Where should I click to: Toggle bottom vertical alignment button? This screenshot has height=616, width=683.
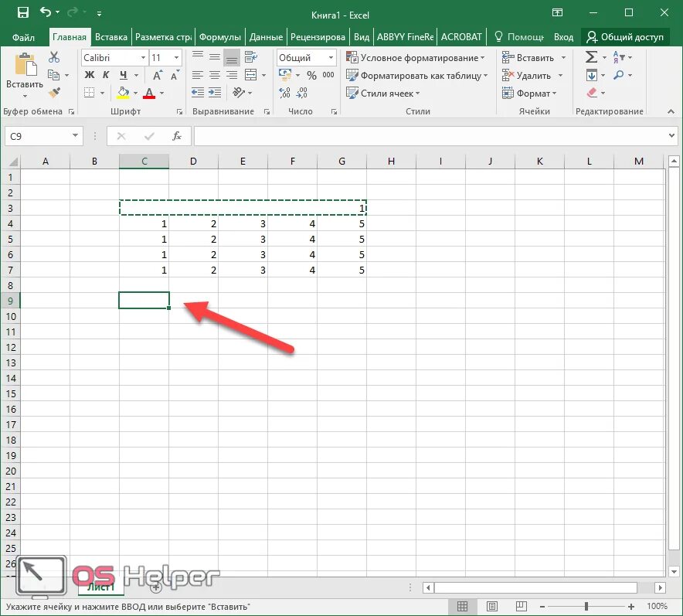pos(232,57)
